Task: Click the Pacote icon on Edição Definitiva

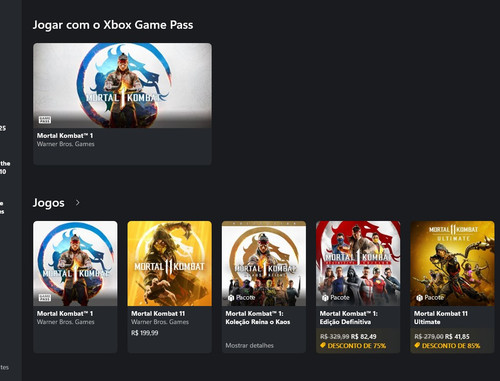Action: pos(325,298)
